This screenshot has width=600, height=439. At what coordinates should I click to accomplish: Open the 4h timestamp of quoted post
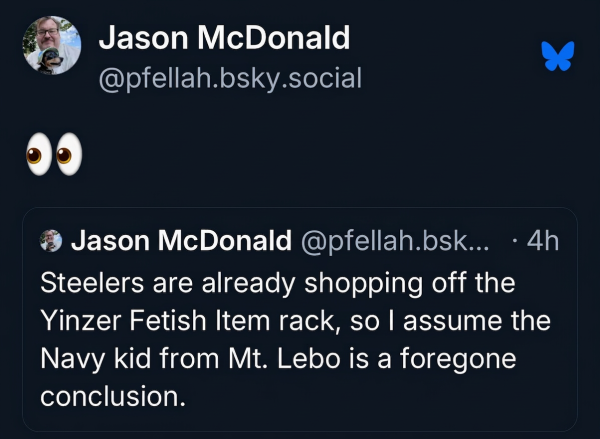[x=539, y=241]
